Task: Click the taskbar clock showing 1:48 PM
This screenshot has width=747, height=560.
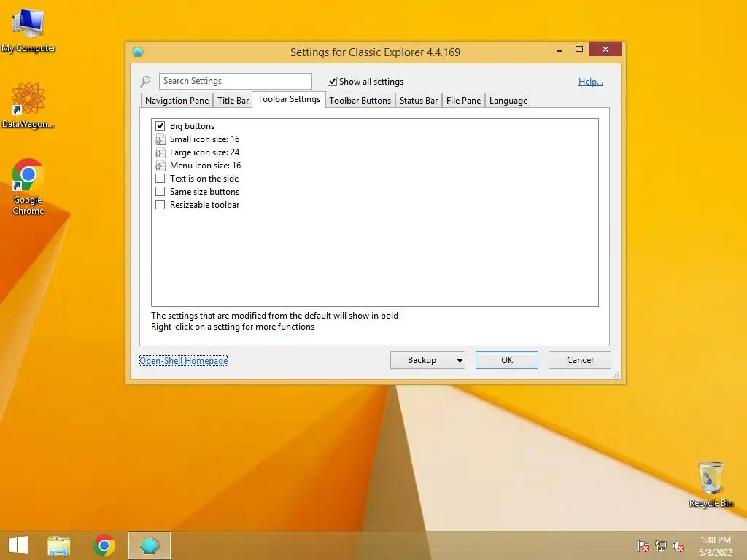Action: (x=715, y=546)
